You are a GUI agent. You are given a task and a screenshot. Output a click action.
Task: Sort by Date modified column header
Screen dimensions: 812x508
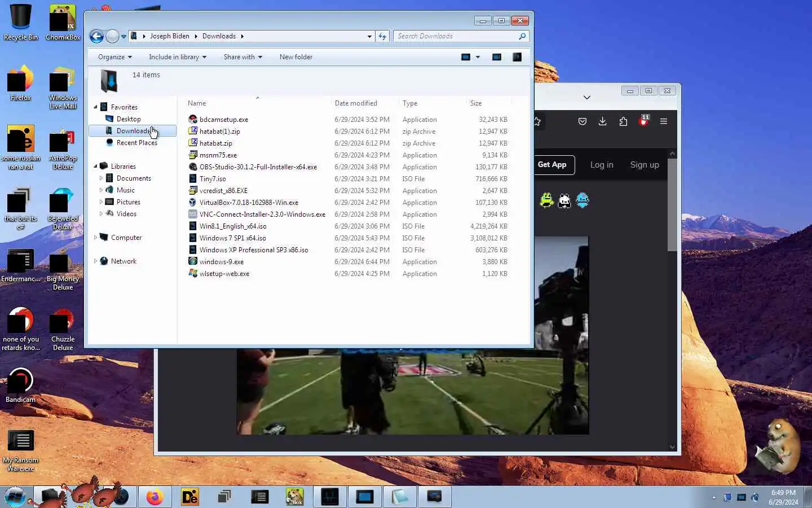click(x=364, y=103)
